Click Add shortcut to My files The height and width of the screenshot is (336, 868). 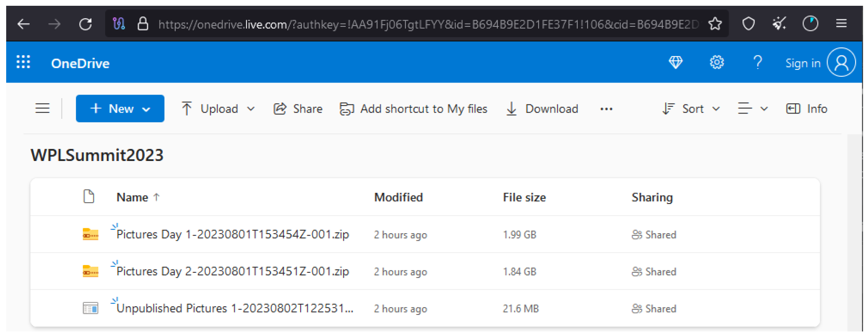[x=413, y=109]
